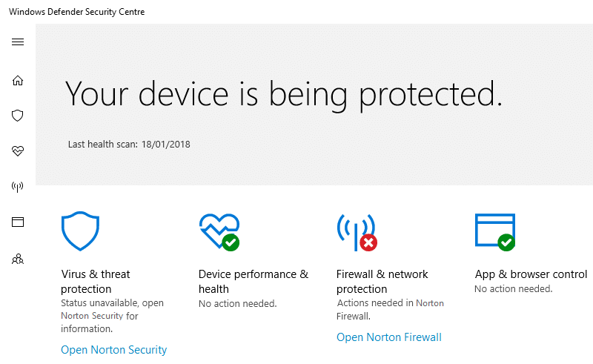The width and height of the screenshot is (593, 364).
Task: Open the hamburger navigation menu
Action: [x=18, y=42]
